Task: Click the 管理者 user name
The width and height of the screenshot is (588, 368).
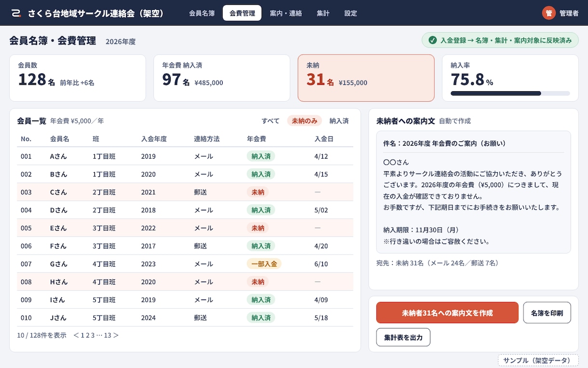Action: (569, 13)
